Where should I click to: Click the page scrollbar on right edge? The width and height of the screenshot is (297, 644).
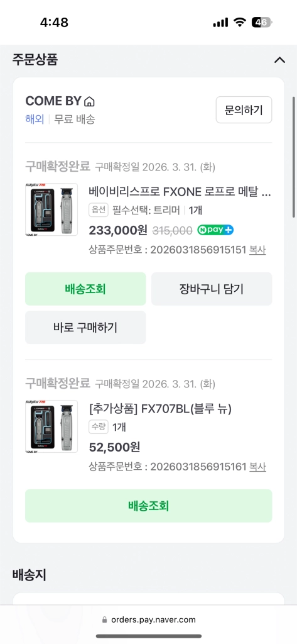tap(294, 157)
